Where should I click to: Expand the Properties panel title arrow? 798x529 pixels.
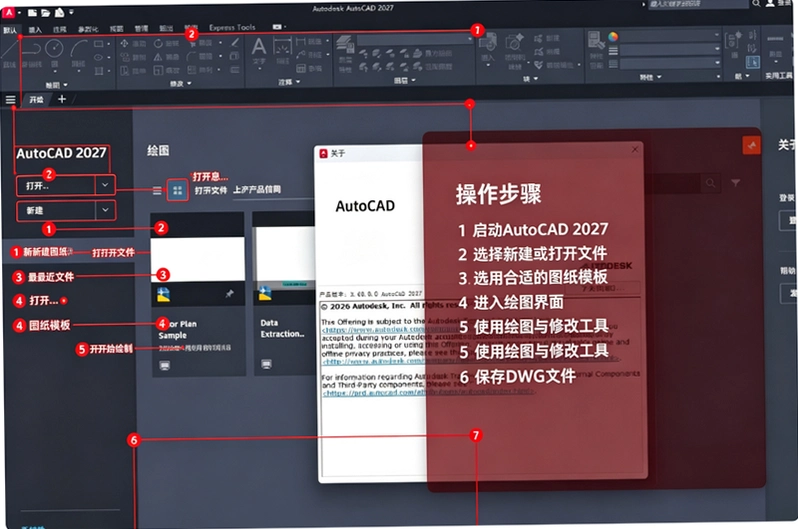[660, 77]
